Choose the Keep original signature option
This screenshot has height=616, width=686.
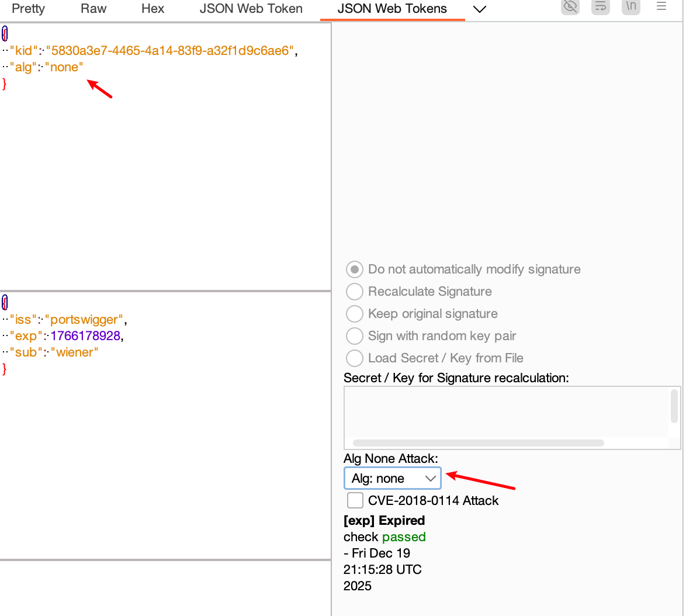pos(355,314)
